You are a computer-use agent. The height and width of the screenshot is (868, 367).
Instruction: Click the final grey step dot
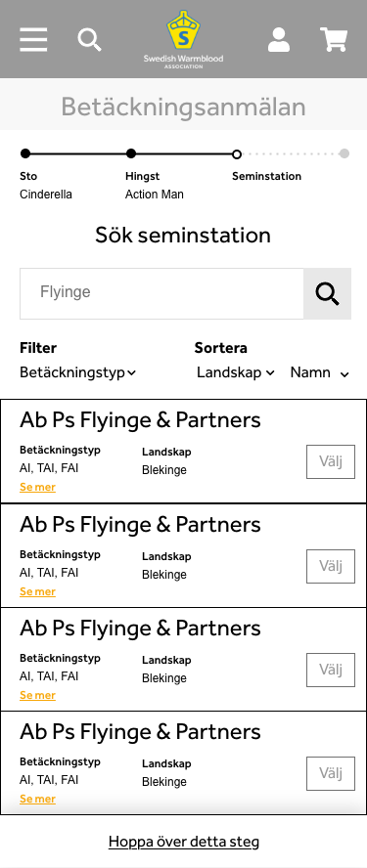pos(344,153)
